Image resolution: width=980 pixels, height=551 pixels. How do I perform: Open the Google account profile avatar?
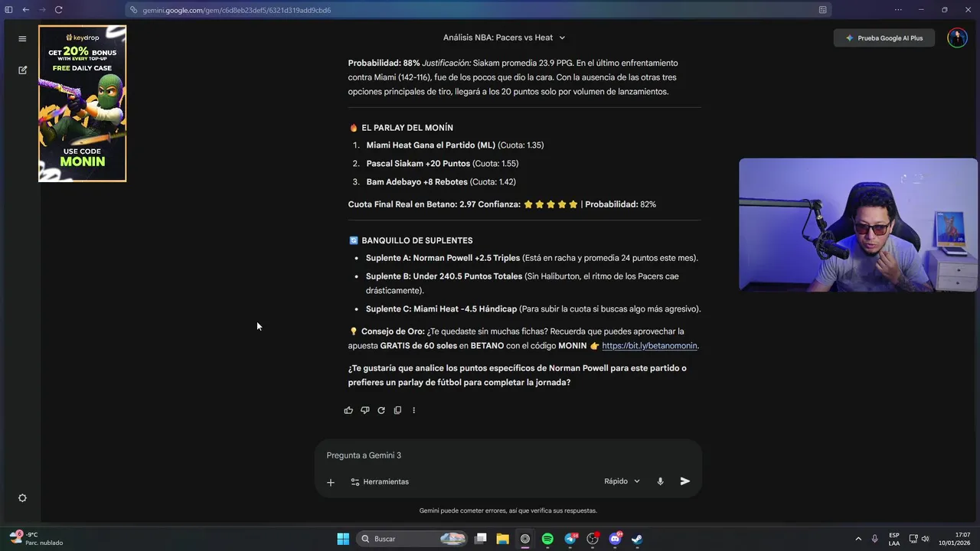957,37
